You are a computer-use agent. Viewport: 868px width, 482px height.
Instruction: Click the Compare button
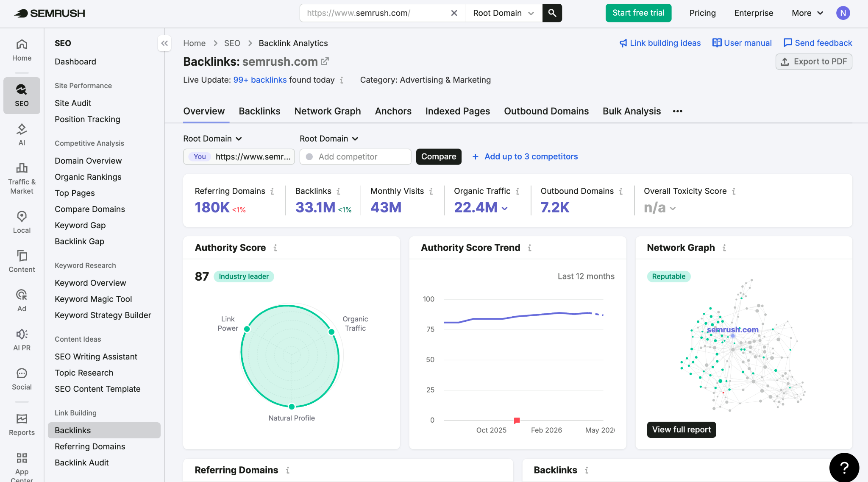[x=439, y=156]
